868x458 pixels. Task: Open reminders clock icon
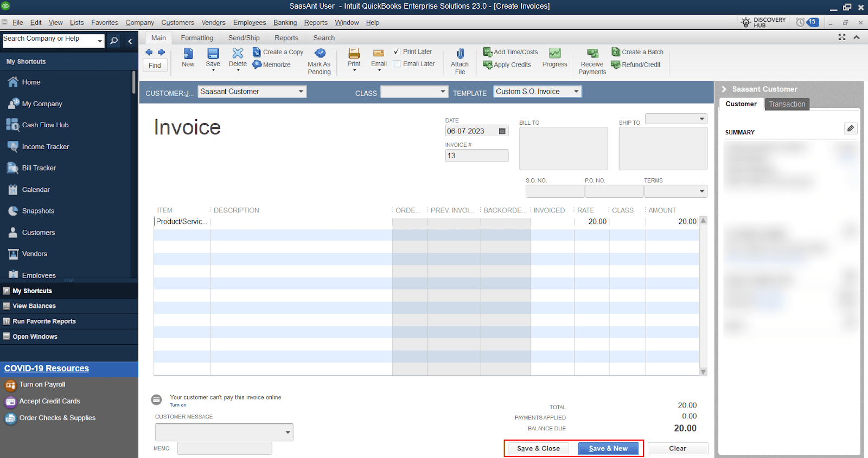click(x=800, y=22)
